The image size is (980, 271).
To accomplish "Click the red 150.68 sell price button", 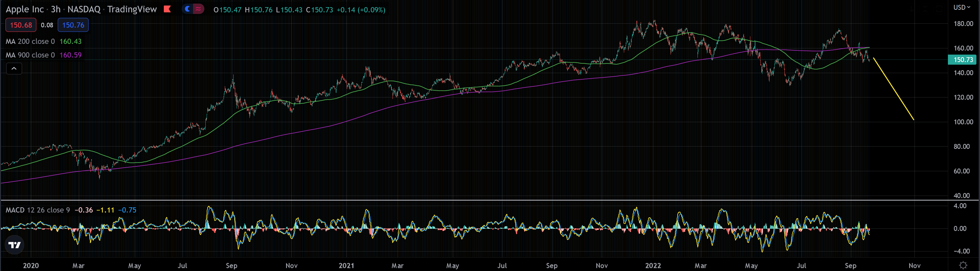I will 21,25.
